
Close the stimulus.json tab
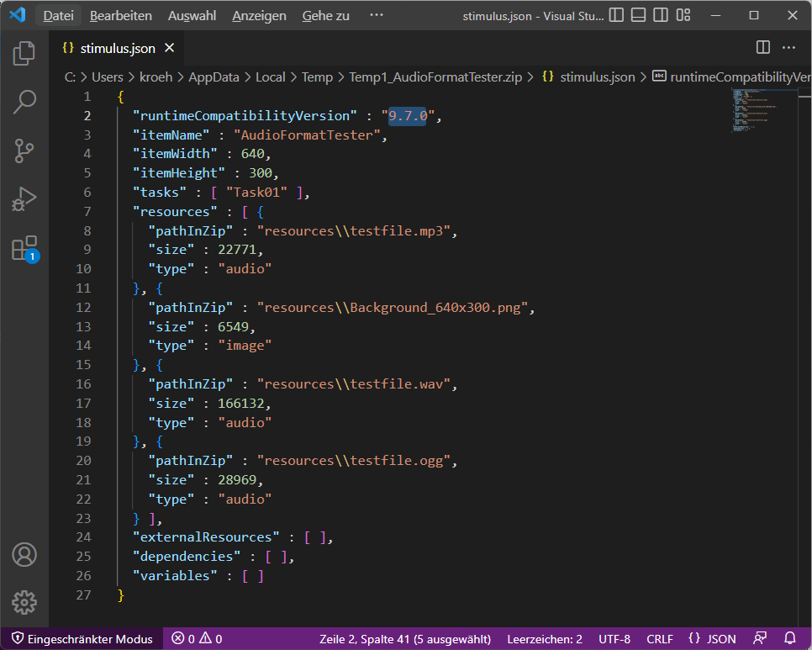170,48
